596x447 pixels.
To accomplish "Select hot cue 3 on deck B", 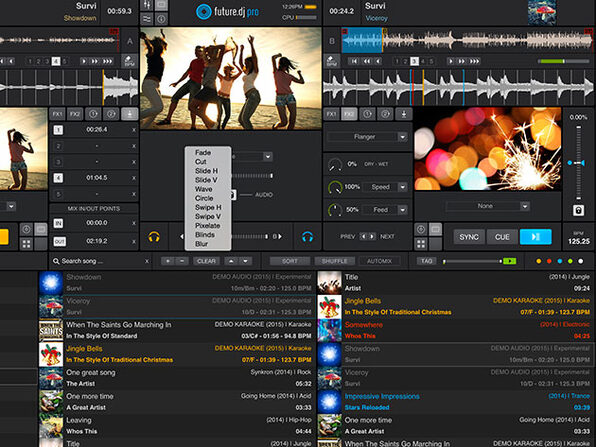I will [x=414, y=61].
